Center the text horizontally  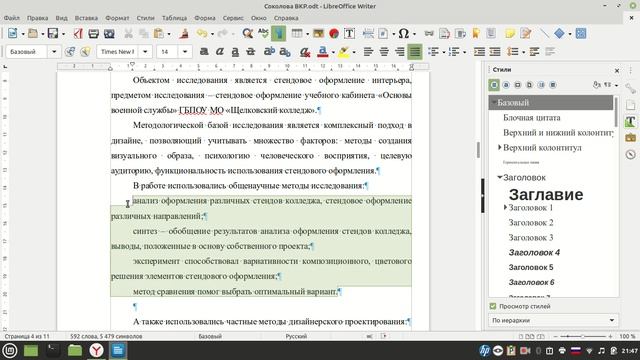click(384, 51)
